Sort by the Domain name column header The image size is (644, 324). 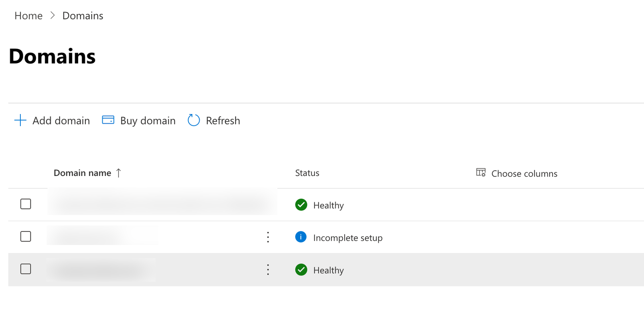click(83, 173)
